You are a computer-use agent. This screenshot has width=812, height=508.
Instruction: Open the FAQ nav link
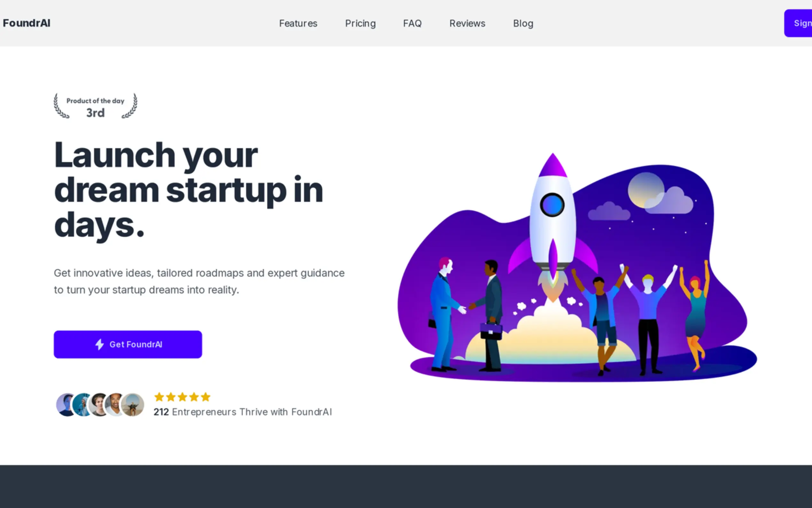point(412,24)
